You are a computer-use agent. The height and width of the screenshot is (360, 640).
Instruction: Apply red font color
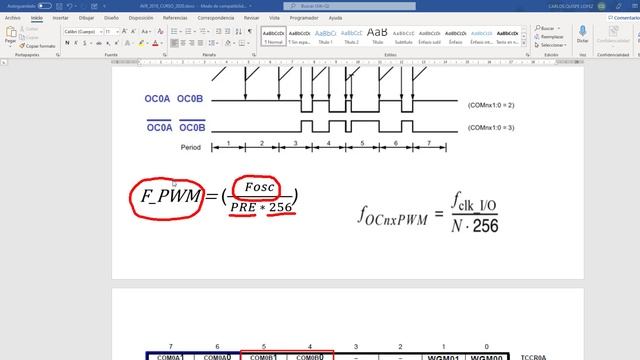click(155, 43)
